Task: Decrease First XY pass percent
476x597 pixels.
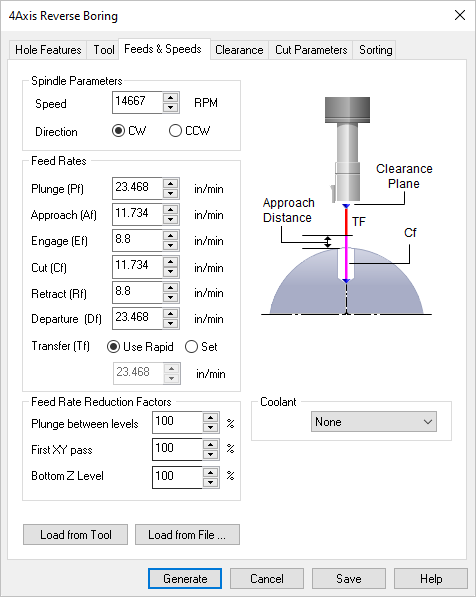Action: point(211,454)
